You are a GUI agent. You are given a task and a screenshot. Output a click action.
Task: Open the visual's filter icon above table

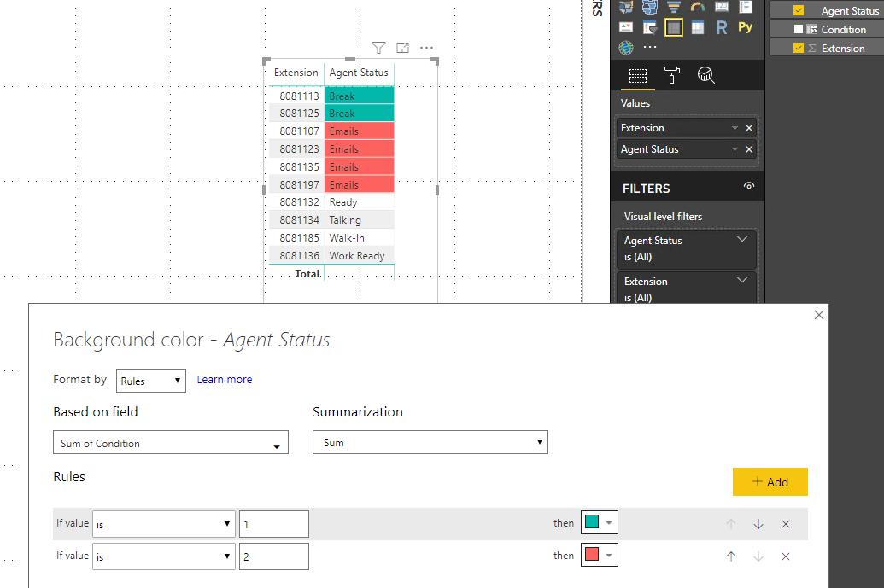379,48
